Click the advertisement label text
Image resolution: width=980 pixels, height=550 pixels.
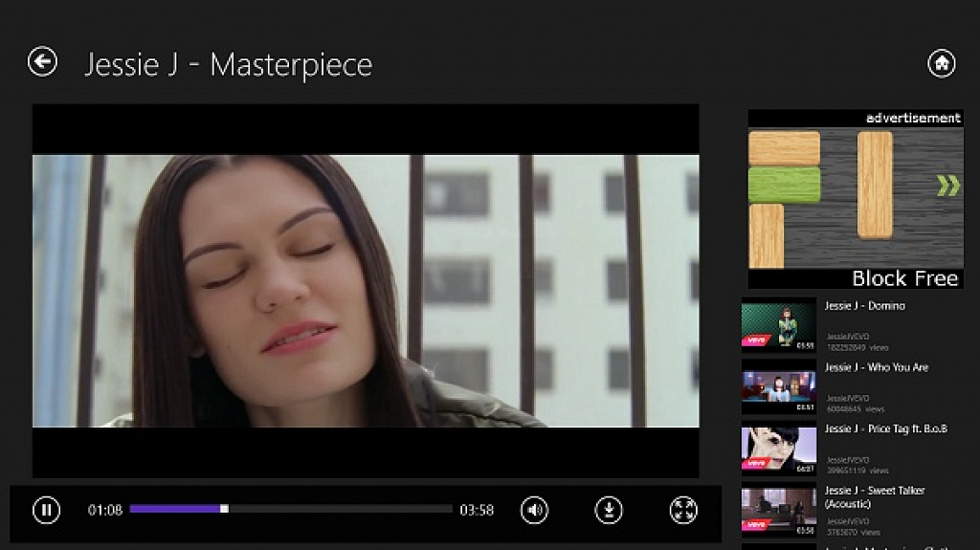912,118
